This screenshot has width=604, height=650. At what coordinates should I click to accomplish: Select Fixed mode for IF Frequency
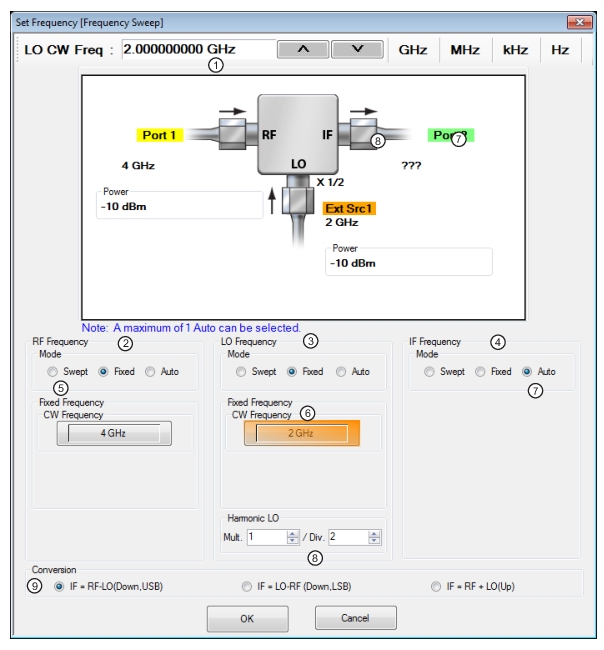click(481, 371)
